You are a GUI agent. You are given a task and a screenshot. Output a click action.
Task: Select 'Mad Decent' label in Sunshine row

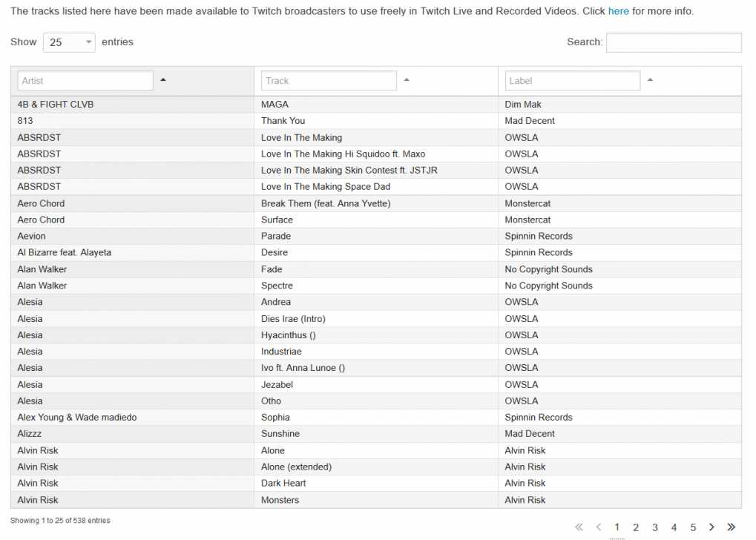pos(619,434)
